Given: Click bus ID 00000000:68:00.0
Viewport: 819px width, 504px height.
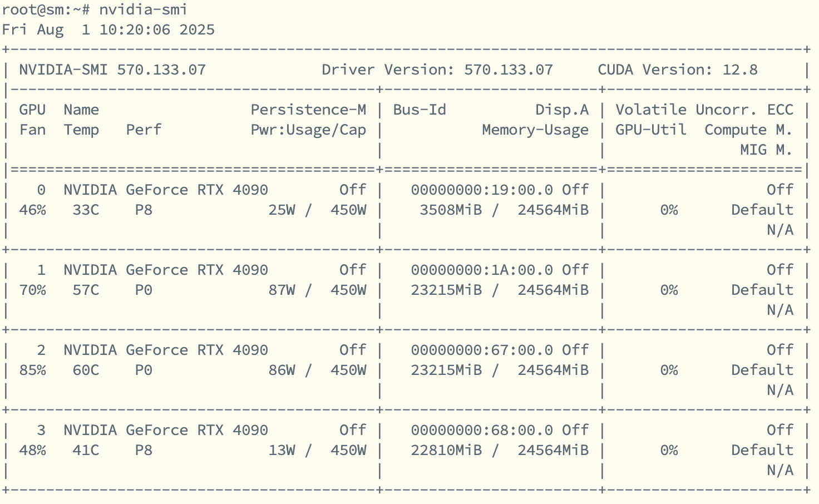Looking at the screenshot, I should coord(482,430).
